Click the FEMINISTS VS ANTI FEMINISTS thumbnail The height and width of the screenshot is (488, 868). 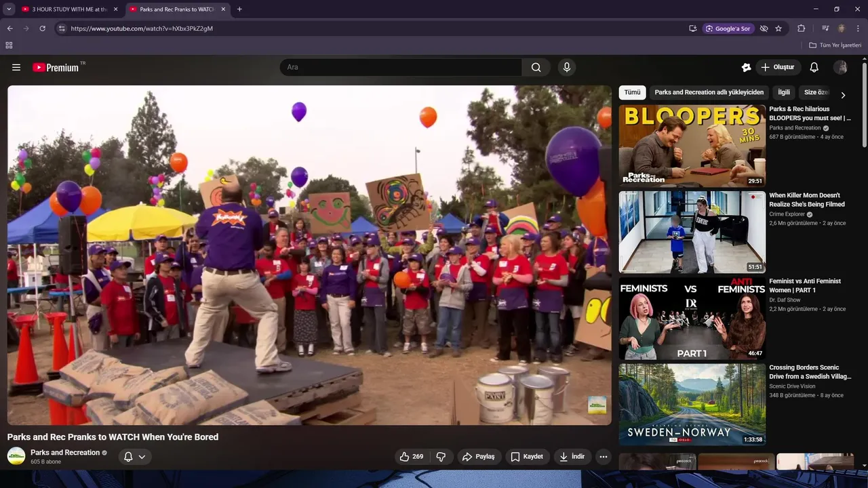[692, 319]
